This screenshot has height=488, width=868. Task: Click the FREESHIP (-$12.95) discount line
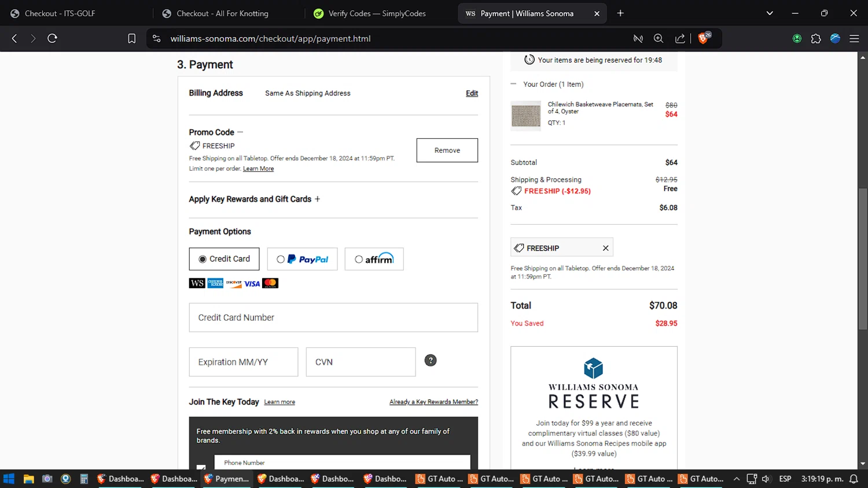[557, 191]
